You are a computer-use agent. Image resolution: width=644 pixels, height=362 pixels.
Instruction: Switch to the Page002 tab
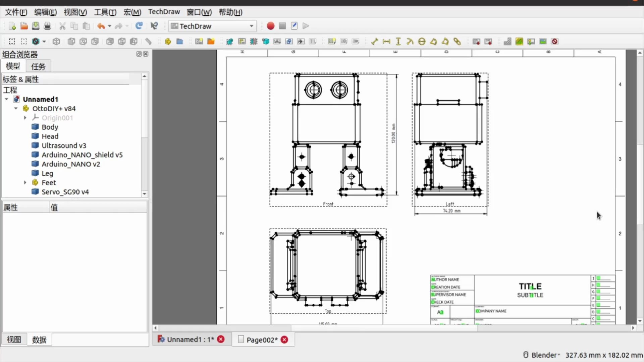262,340
